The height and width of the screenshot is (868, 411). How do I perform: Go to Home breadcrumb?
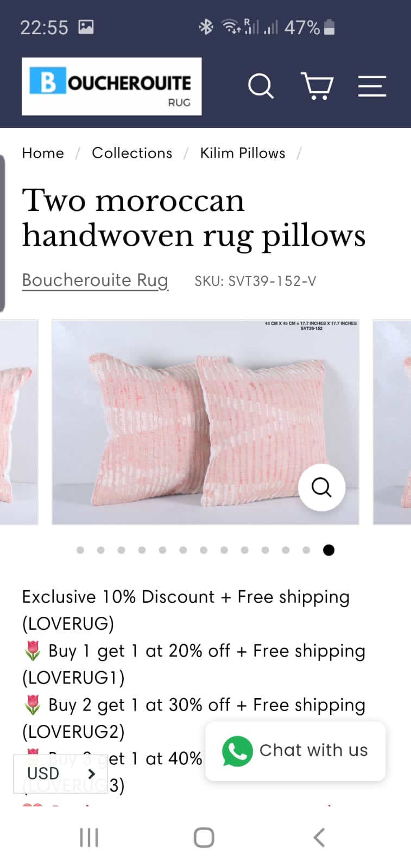[x=43, y=153]
